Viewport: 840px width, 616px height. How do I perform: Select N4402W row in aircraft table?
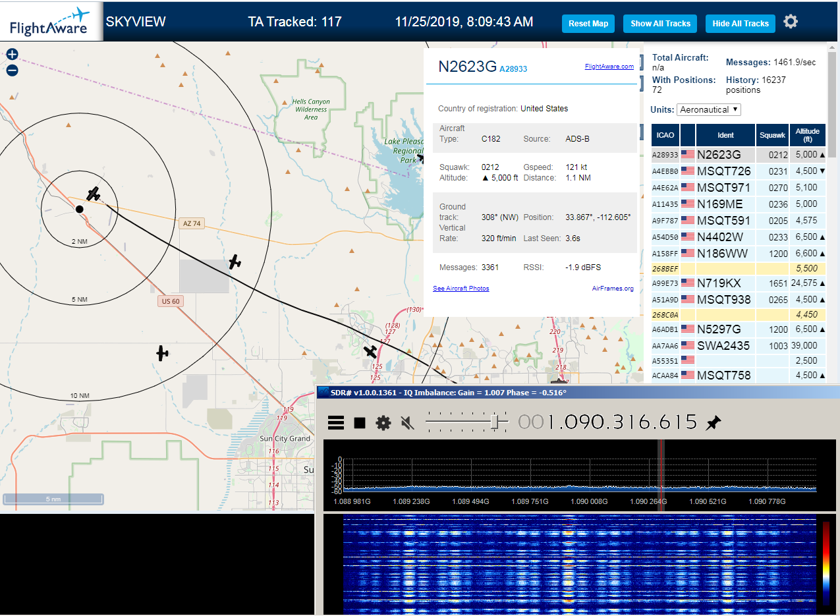coord(739,237)
